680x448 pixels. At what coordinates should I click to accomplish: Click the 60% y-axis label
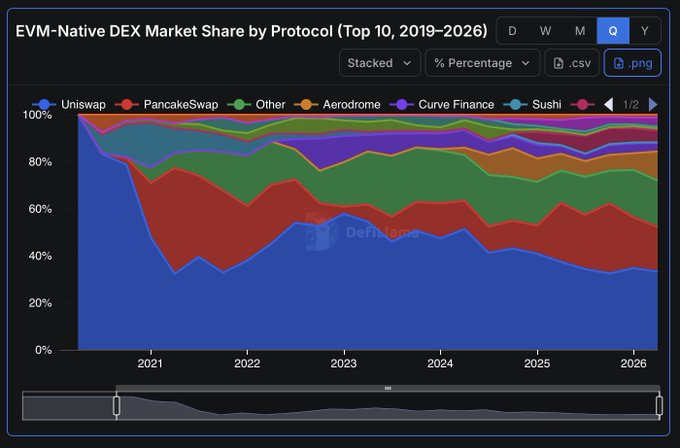click(40, 209)
